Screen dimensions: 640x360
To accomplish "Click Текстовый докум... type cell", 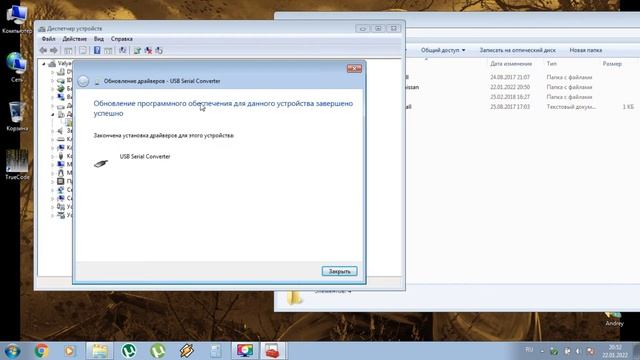I will [x=571, y=107].
